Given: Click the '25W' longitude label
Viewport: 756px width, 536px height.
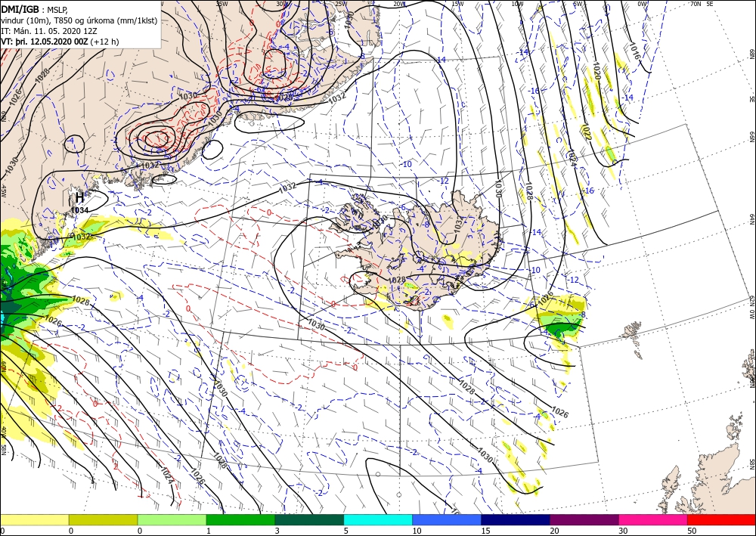Looking at the screenshot, I should click(341, 4).
